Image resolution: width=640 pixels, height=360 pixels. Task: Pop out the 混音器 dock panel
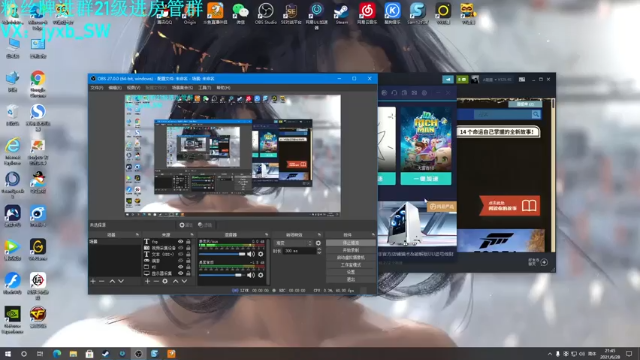267,235
